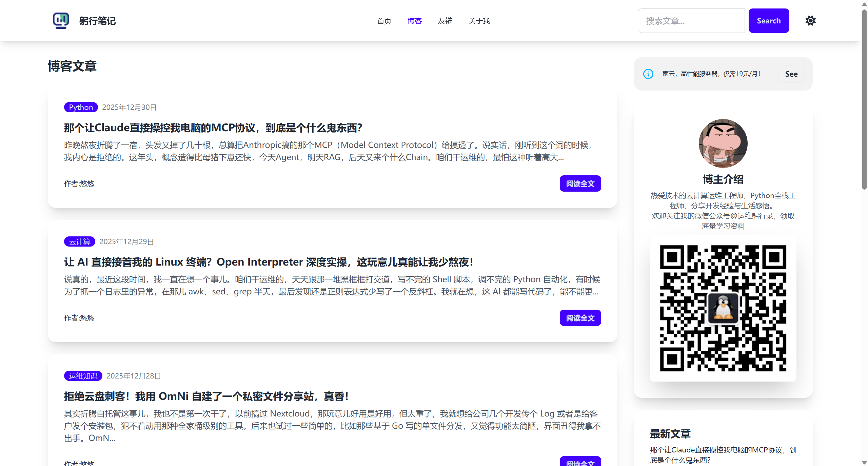Click 阅读全文 for Open Interpreter post

point(580,318)
